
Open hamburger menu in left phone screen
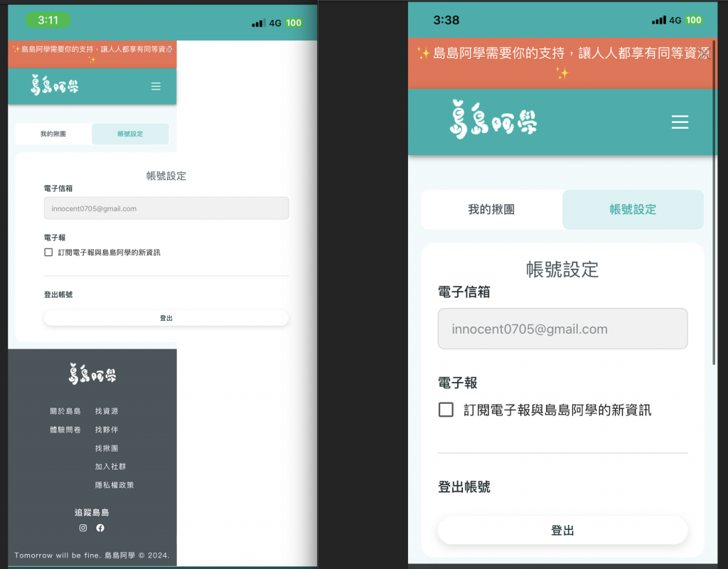pos(156,86)
